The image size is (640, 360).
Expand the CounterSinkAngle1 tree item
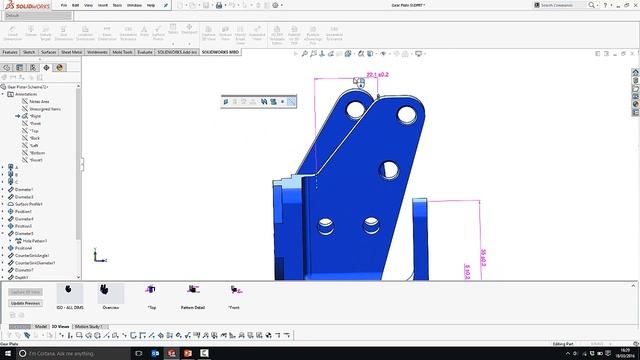(3, 256)
